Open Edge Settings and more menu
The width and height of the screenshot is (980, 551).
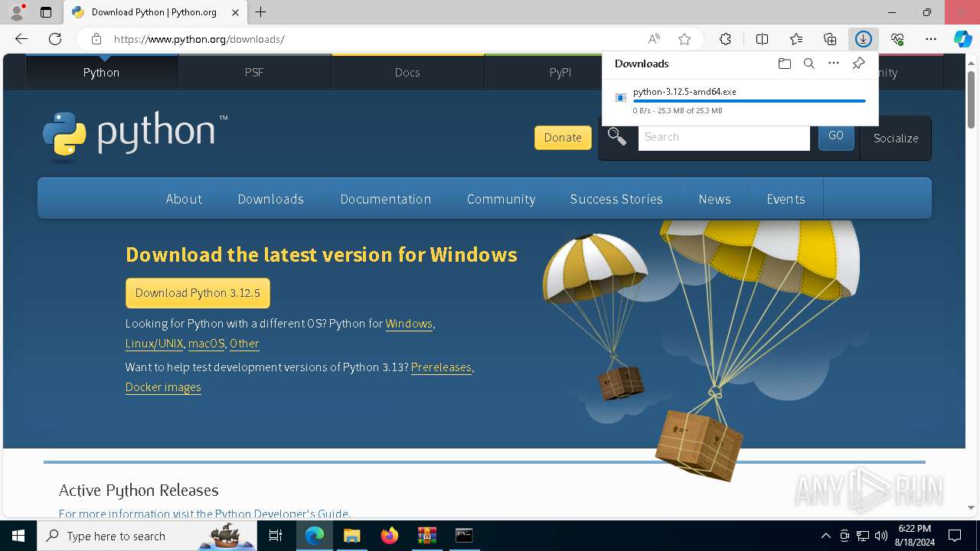click(931, 39)
